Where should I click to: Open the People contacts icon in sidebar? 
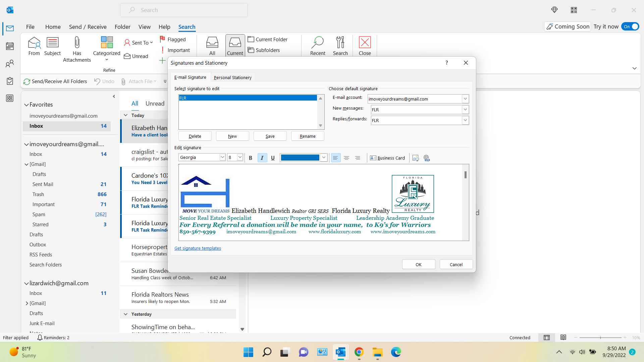(10, 63)
